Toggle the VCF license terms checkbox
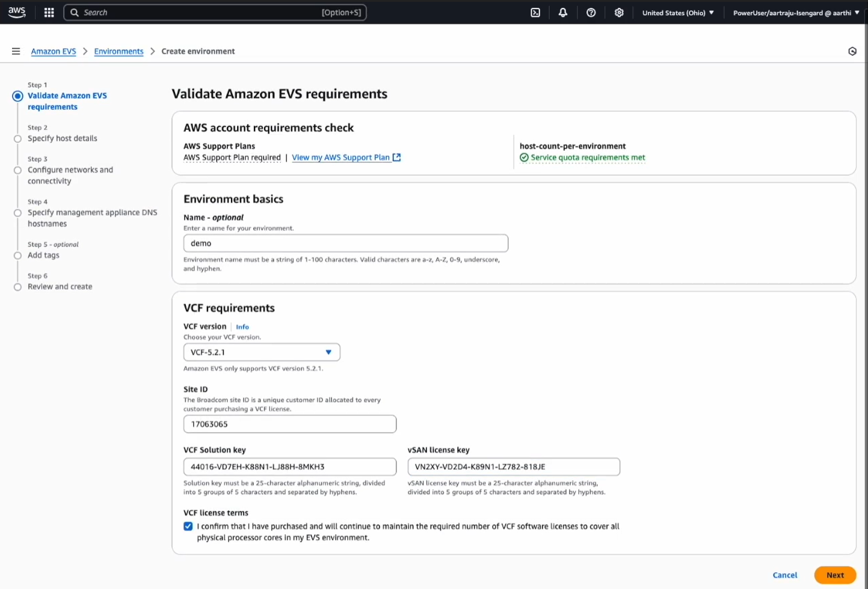The image size is (868, 589). [188, 526]
